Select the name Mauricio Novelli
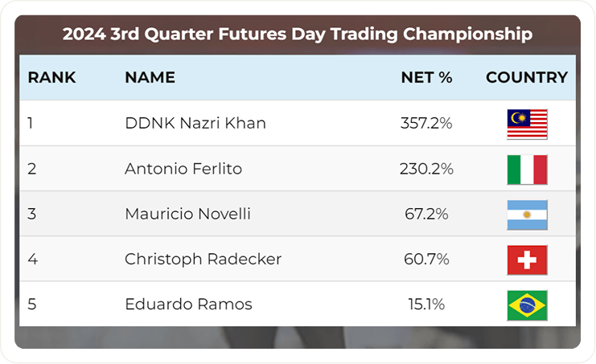This screenshot has height=364, width=596. tap(187, 215)
